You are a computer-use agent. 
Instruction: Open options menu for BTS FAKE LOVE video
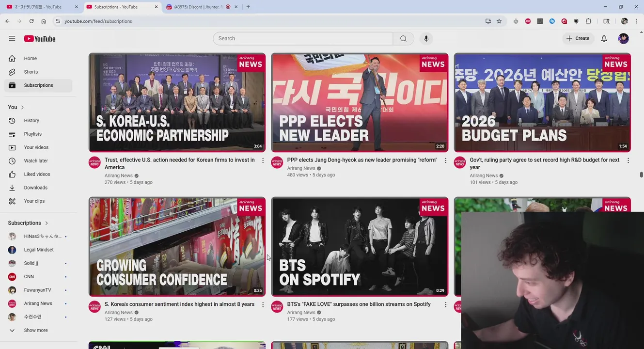tap(446, 305)
